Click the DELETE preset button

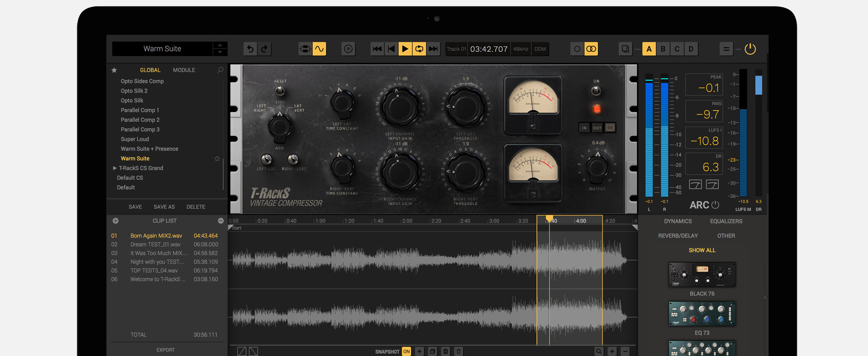pos(196,207)
